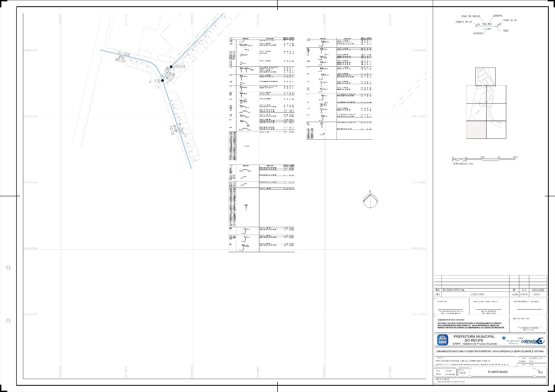Click the legend label DIÂMETRO
Screen dimensions: 555x392
click(498, 16)
